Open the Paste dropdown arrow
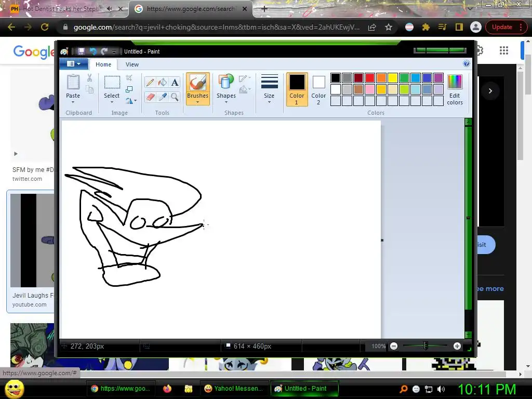The image size is (532, 399). [x=73, y=102]
